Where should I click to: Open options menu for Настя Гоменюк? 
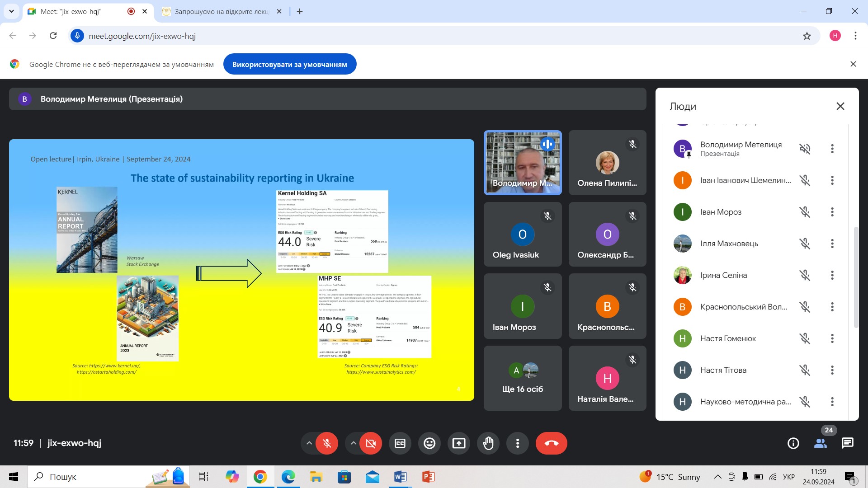click(832, 338)
